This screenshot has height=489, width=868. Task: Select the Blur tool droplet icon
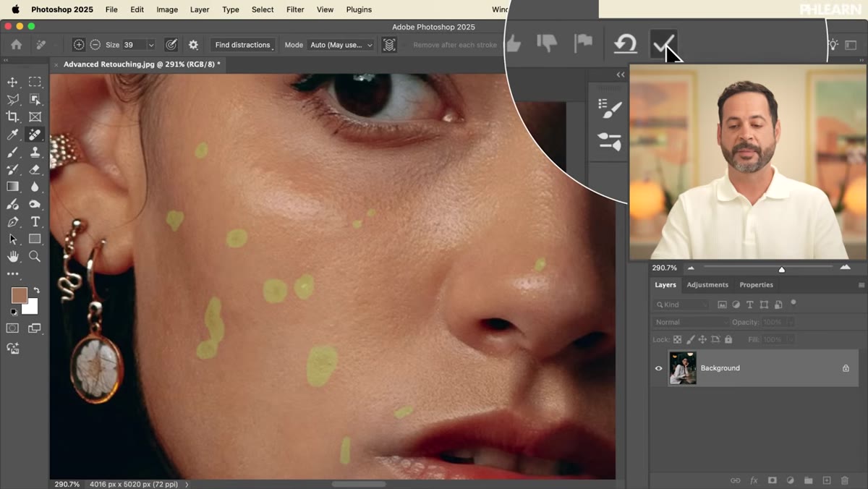click(x=35, y=187)
